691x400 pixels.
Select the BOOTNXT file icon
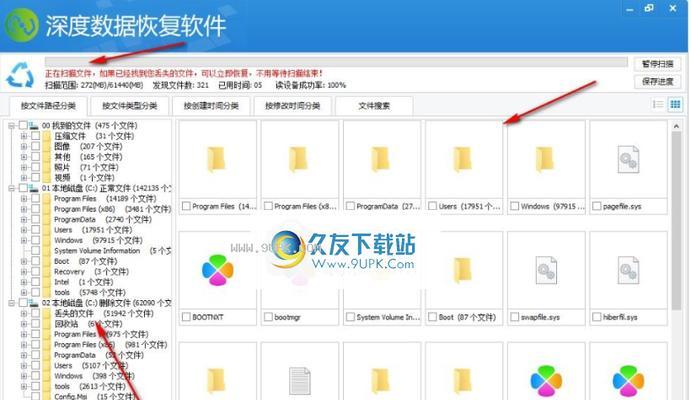tap(217, 270)
